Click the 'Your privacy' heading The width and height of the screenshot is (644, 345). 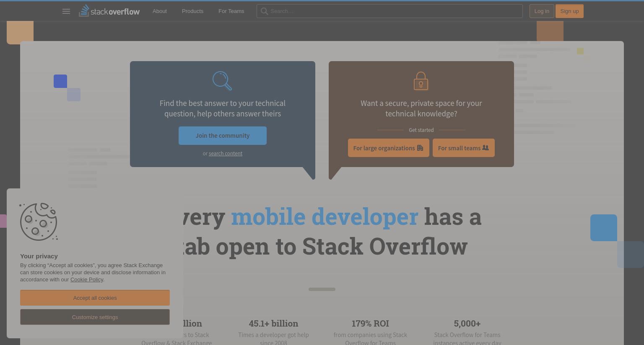[x=39, y=256]
